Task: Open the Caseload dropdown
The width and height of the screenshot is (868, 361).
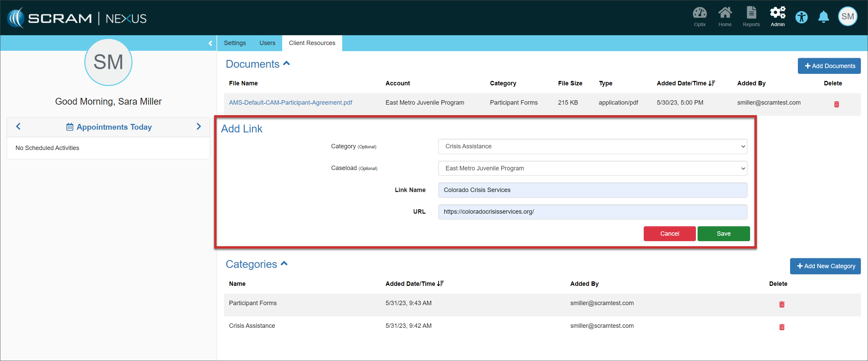Action: pos(592,168)
